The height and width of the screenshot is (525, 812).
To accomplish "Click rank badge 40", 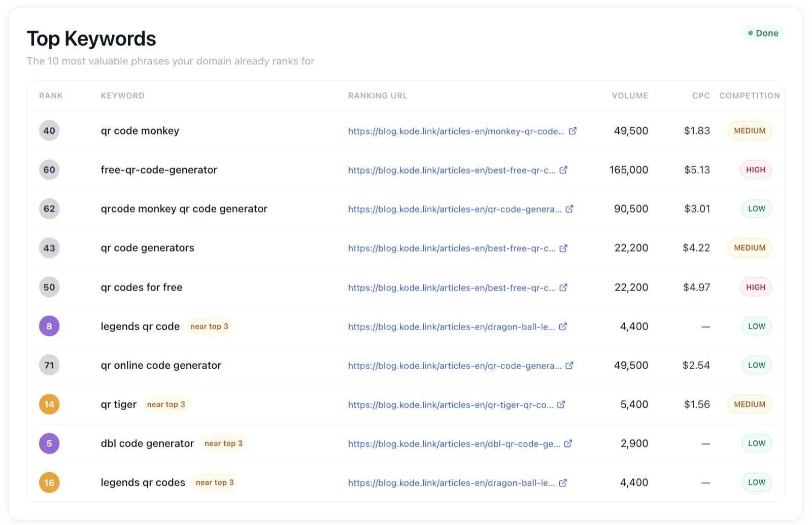I will (x=49, y=131).
